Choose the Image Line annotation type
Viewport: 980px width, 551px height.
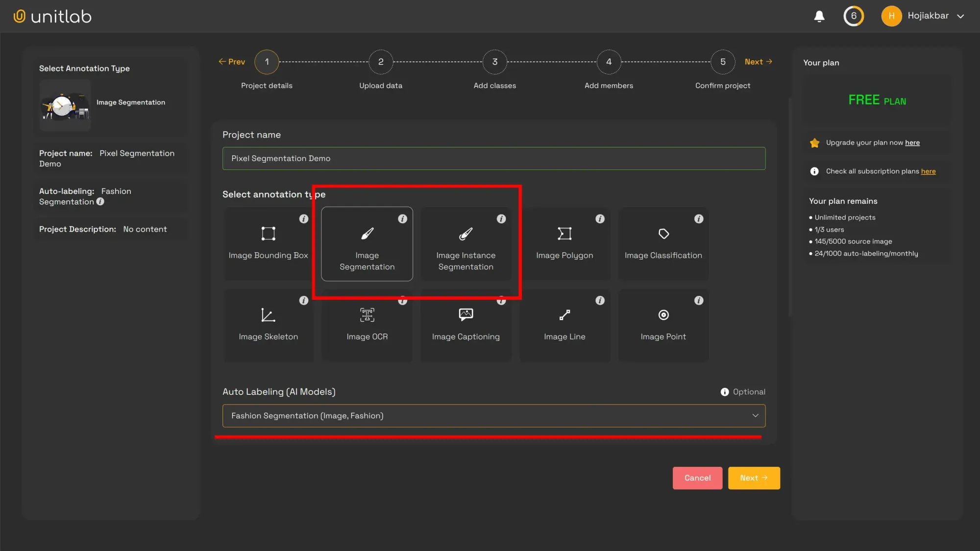[564, 325]
